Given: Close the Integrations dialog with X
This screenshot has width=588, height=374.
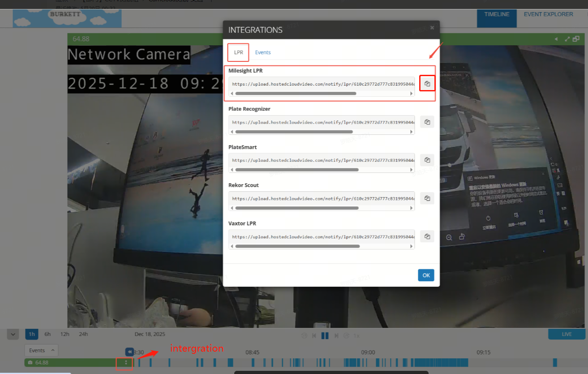Looking at the screenshot, I should pos(432,28).
